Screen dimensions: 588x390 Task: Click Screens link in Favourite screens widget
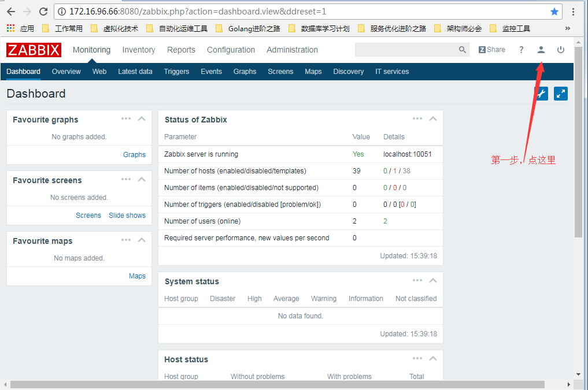pyautogui.click(x=88, y=216)
